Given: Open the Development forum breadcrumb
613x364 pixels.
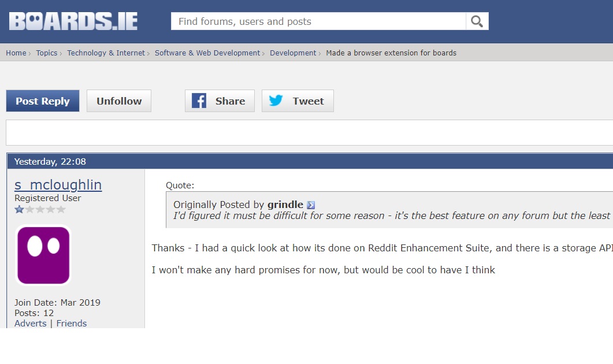Looking at the screenshot, I should click(x=293, y=53).
